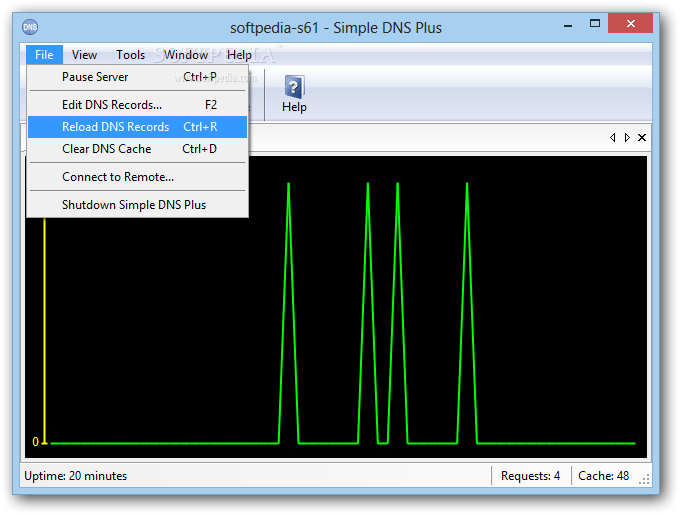The height and width of the screenshot is (515, 680).
Task: Select Reload DNS Records menu entry
Action: (137, 127)
